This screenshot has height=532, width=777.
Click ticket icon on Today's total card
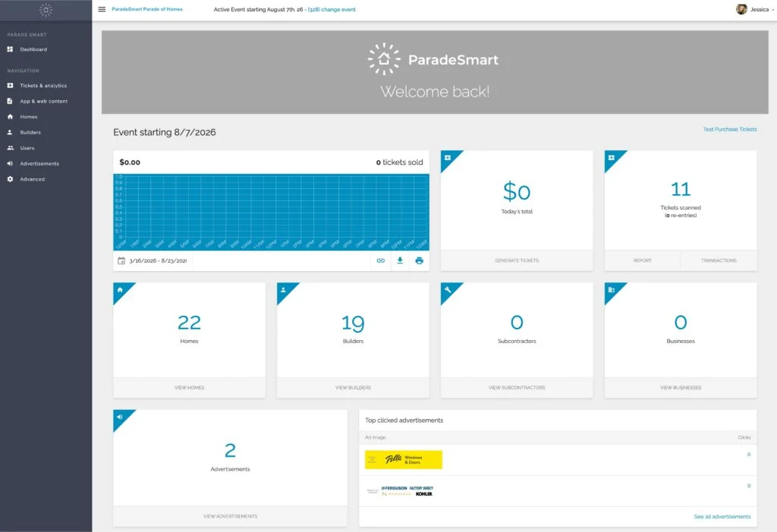tap(448, 158)
